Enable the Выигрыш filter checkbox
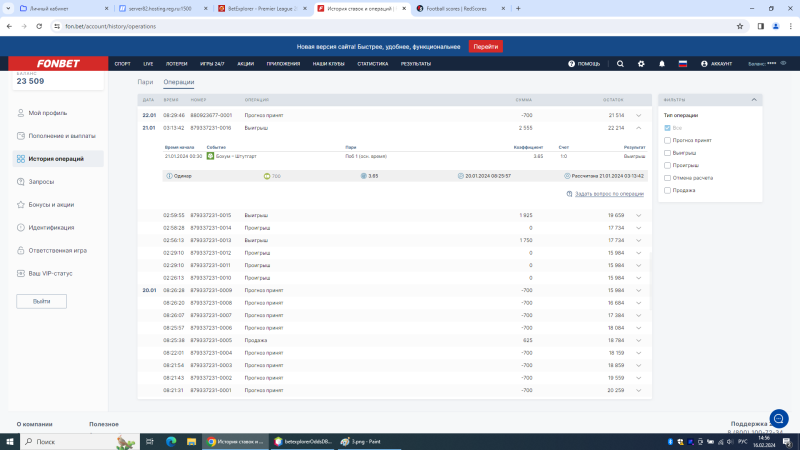The width and height of the screenshot is (800, 450). click(x=668, y=153)
